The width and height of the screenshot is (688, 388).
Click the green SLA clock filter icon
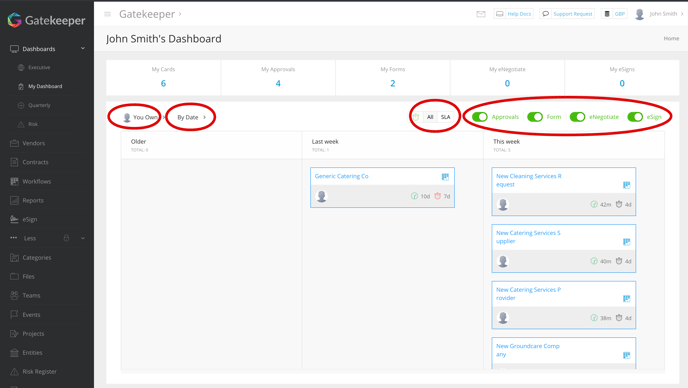(416, 117)
